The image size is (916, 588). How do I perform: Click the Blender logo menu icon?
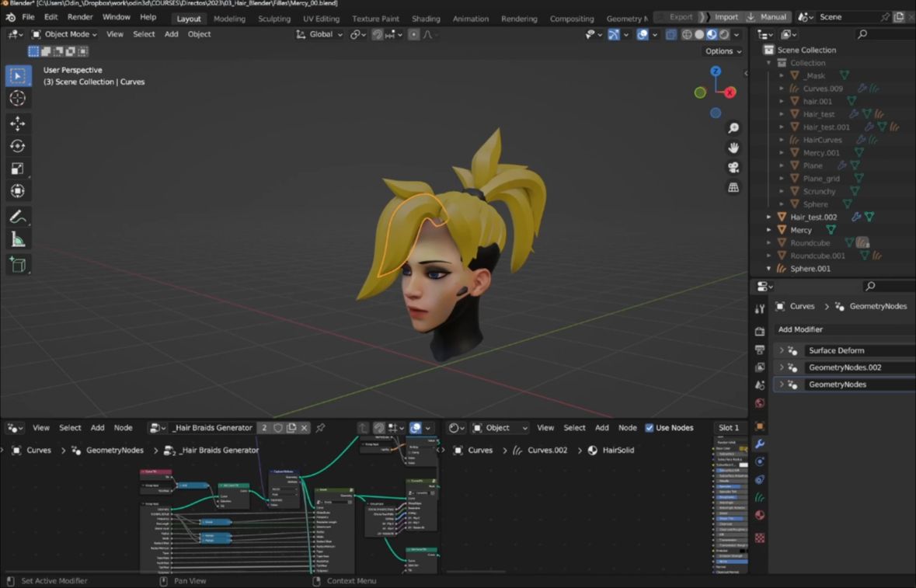11,18
